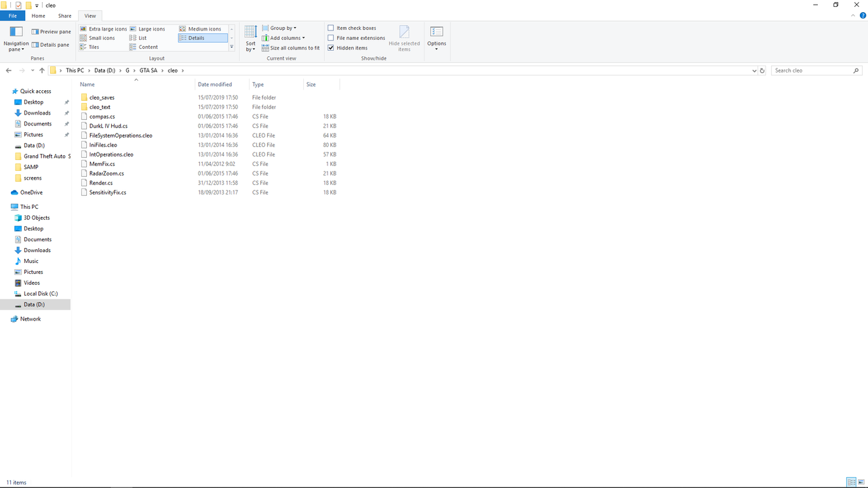
Task: Toggle the Details pane
Action: 50,45
